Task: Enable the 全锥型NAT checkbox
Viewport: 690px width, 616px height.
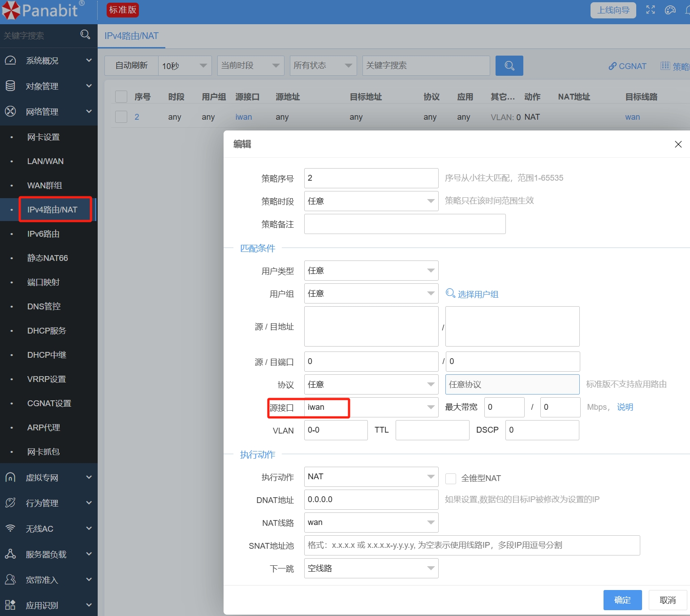Action: (451, 478)
